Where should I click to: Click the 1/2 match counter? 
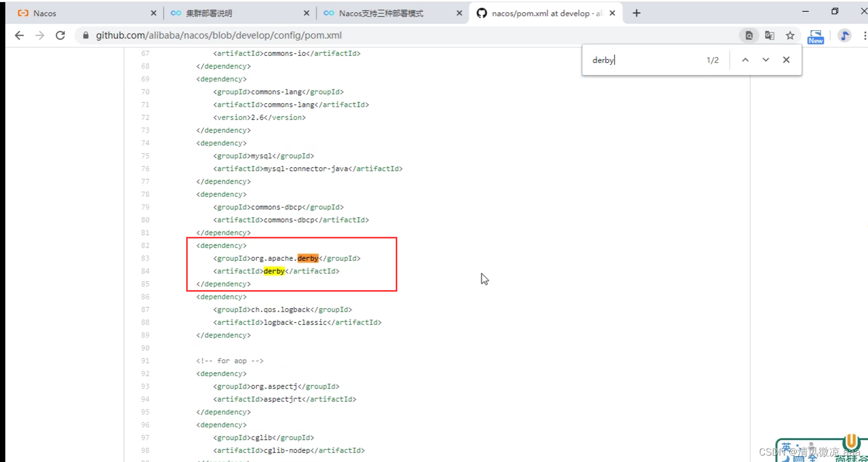point(712,60)
